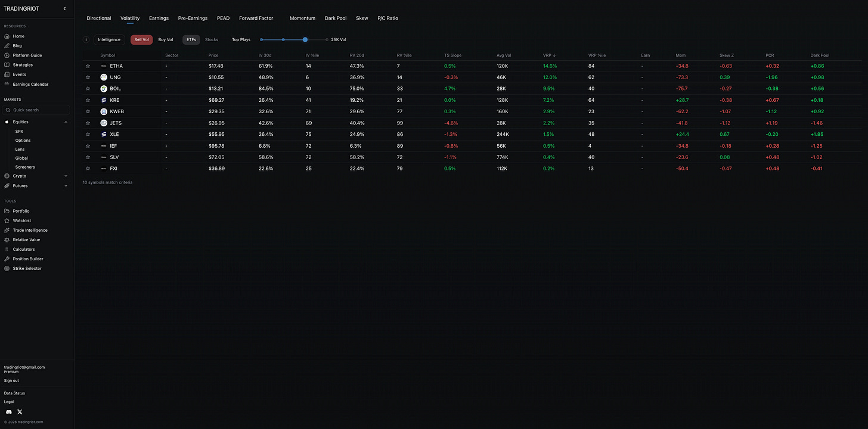Click the second stop of volume slider
This screenshot has width=868, height=429.
pos(283,39)
